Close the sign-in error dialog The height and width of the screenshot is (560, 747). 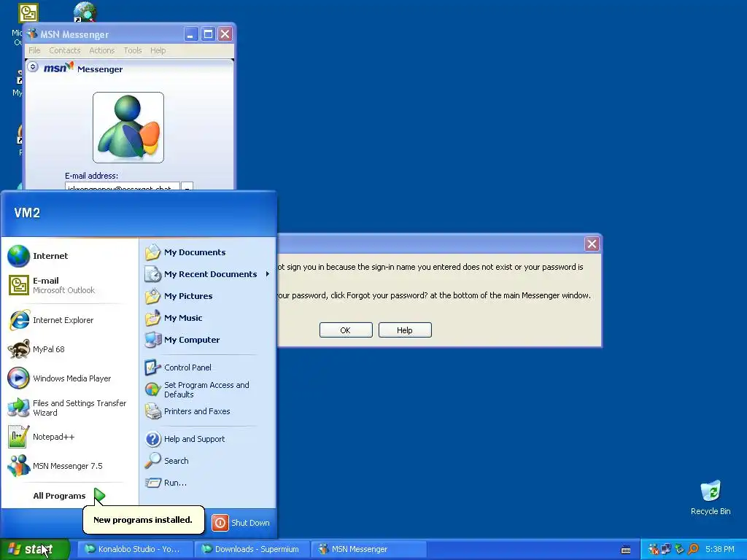(x=592, y=244)
